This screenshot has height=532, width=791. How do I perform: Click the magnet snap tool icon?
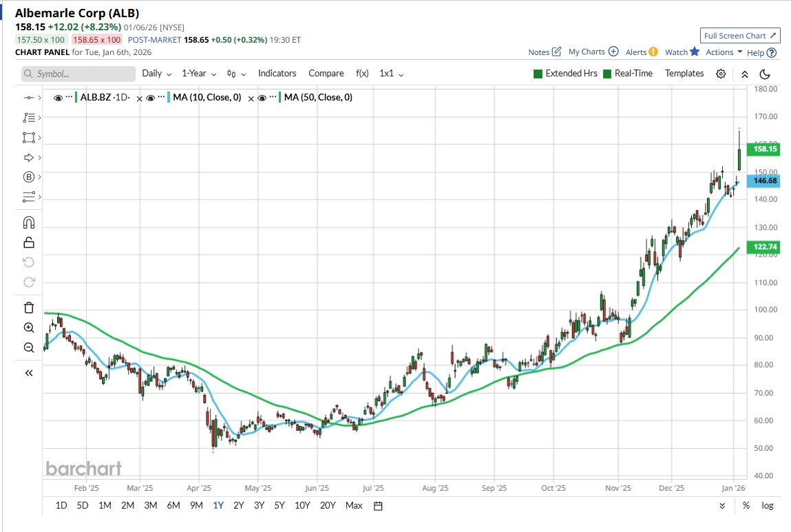tap(28, 222)
